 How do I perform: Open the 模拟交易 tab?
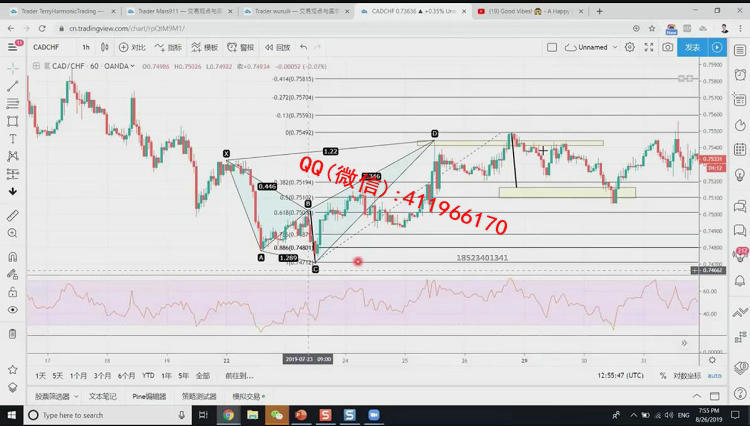(249, 396)
